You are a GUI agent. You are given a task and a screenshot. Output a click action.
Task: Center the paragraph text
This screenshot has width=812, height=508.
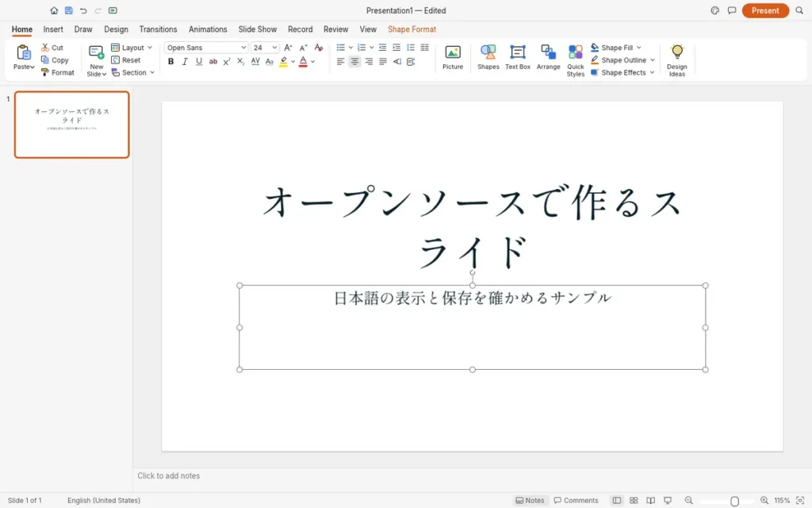pos(354,62)
